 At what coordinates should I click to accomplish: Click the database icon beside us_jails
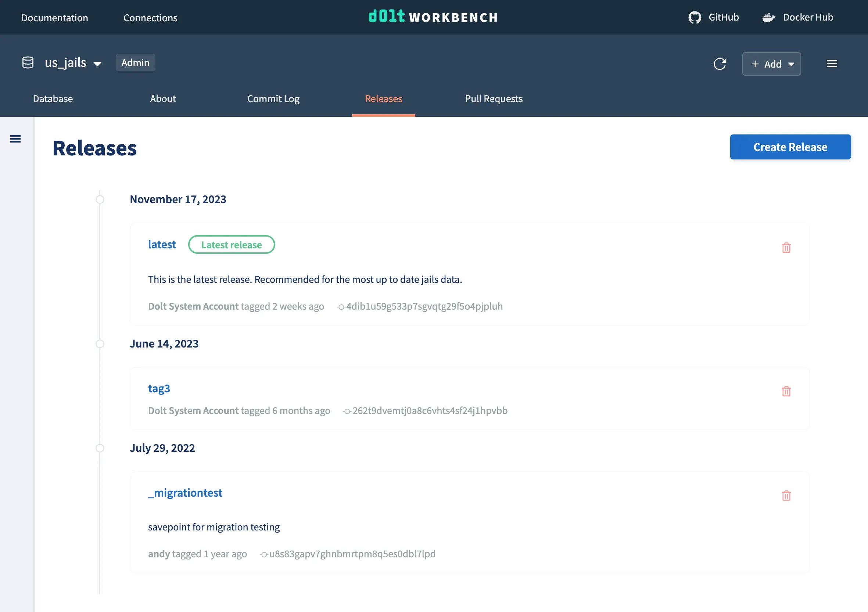[x=28, y=63]
